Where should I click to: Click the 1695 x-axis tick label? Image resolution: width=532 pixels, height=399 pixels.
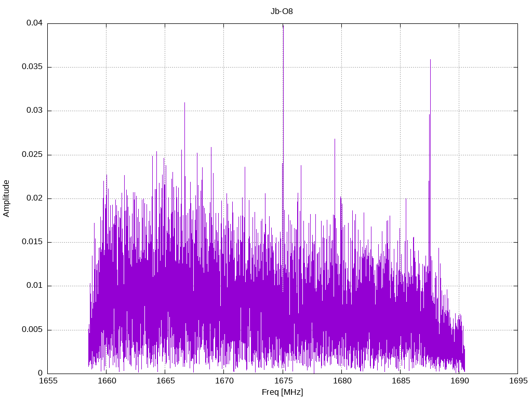(x=518, y=381)
